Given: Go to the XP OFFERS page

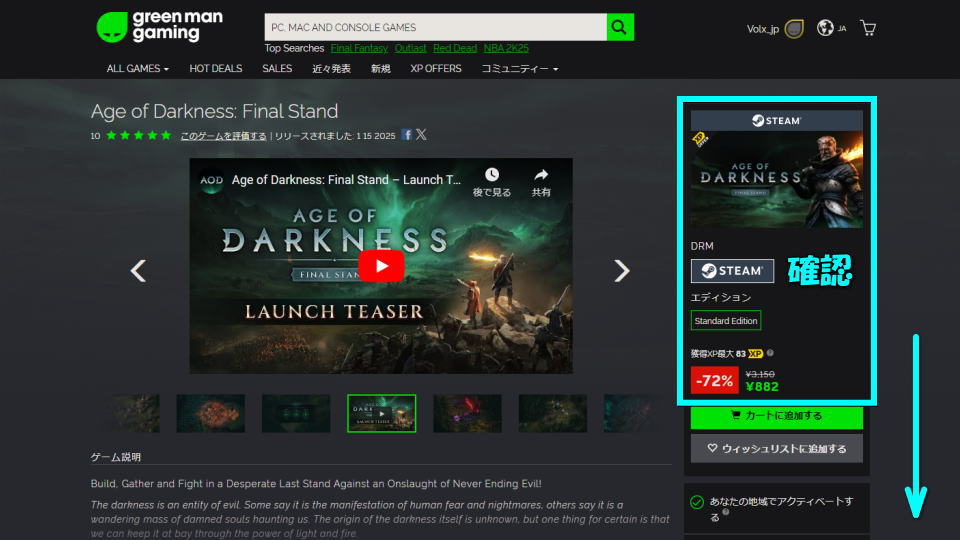Looking at the screenshot, I should click(436, 68).
